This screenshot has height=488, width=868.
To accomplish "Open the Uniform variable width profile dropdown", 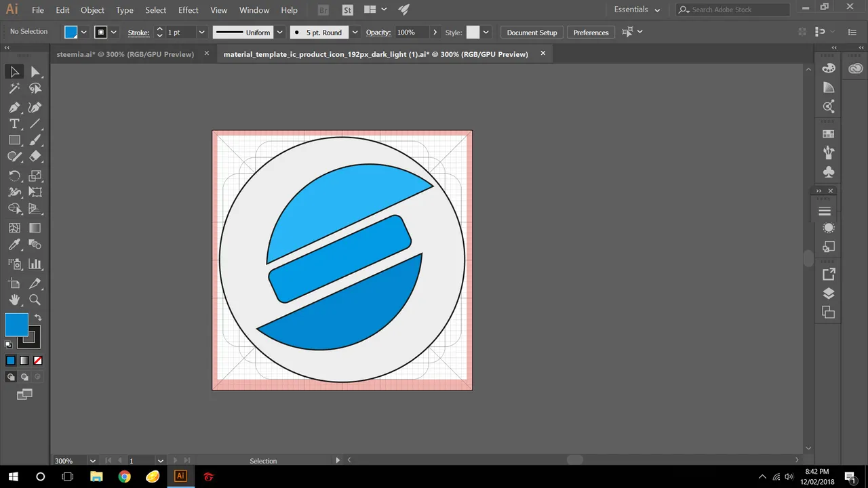I will coord(279,32).
